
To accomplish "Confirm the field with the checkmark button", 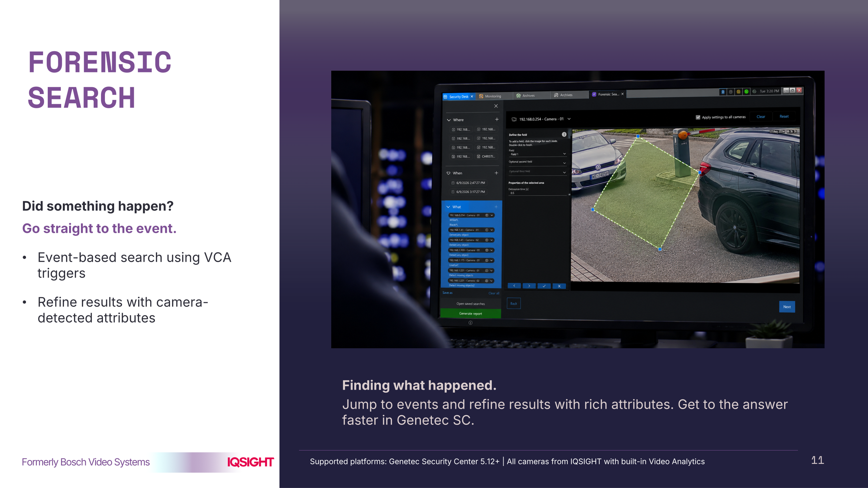I will (544, 286).
